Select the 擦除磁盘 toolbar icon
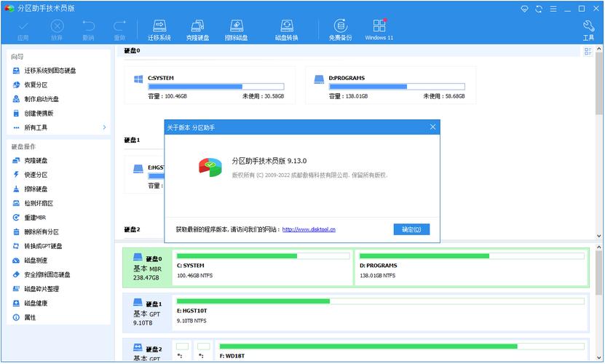Screen dimensions: 605x364 coord(236,29)
